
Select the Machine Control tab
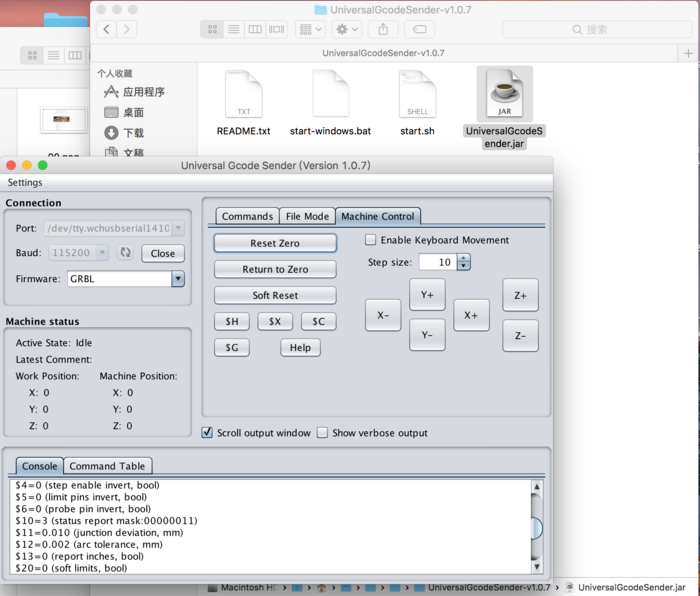[x=378, y=217]
